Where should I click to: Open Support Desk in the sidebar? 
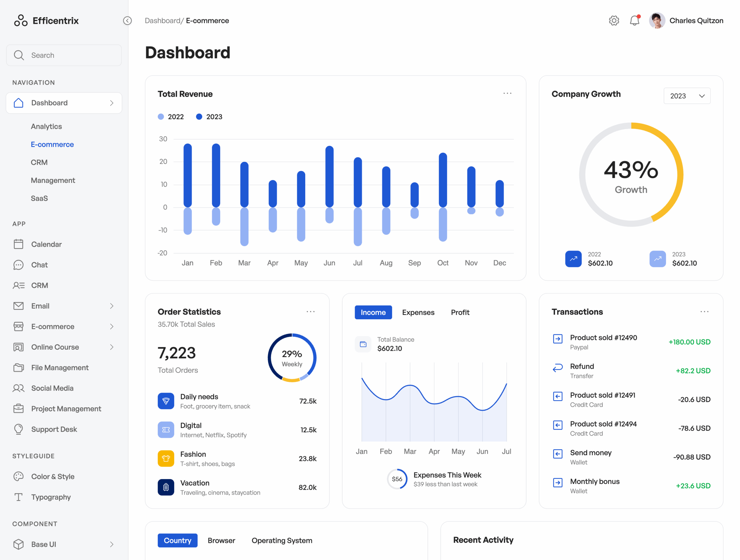click(54, 429)
